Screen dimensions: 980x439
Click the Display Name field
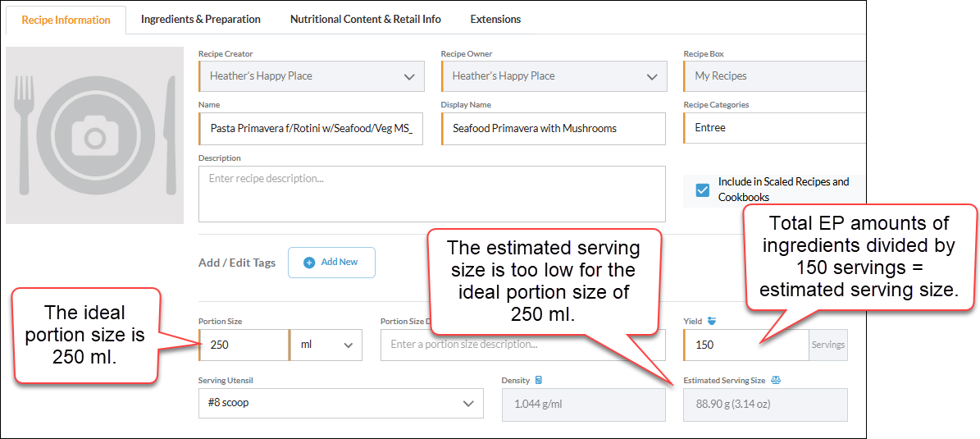coord(553,129)
